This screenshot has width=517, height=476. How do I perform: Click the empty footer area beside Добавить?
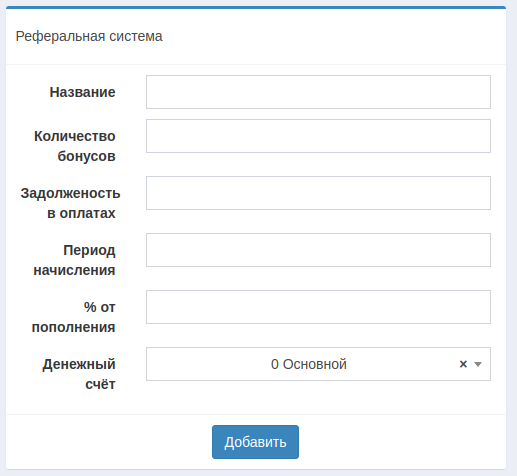400,442
